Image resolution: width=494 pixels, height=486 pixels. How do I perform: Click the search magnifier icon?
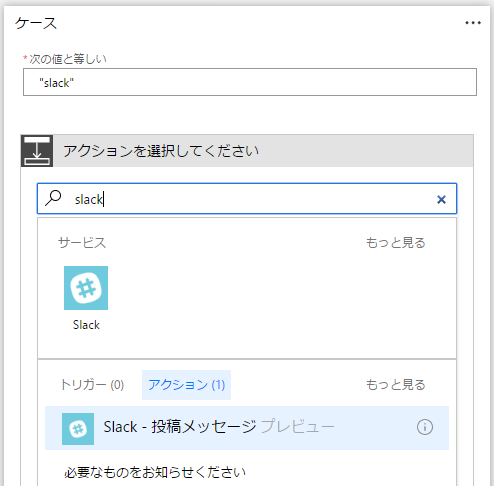click(x=53, y=198)
